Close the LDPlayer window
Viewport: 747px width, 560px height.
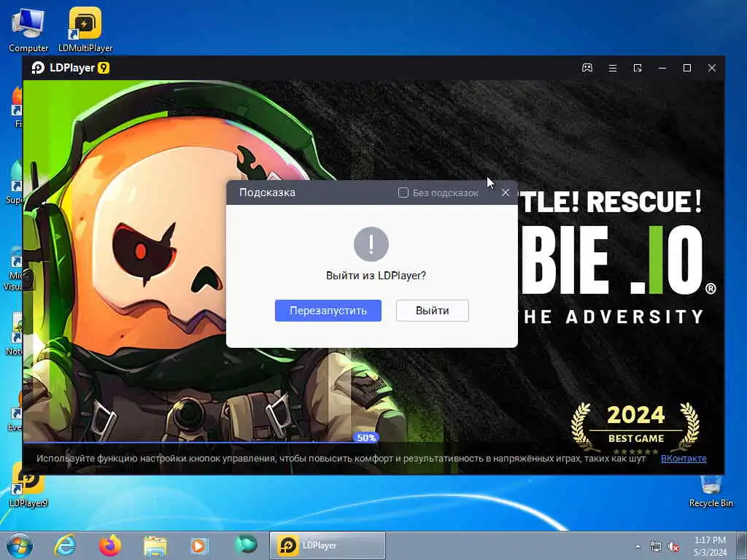point(712,68)
